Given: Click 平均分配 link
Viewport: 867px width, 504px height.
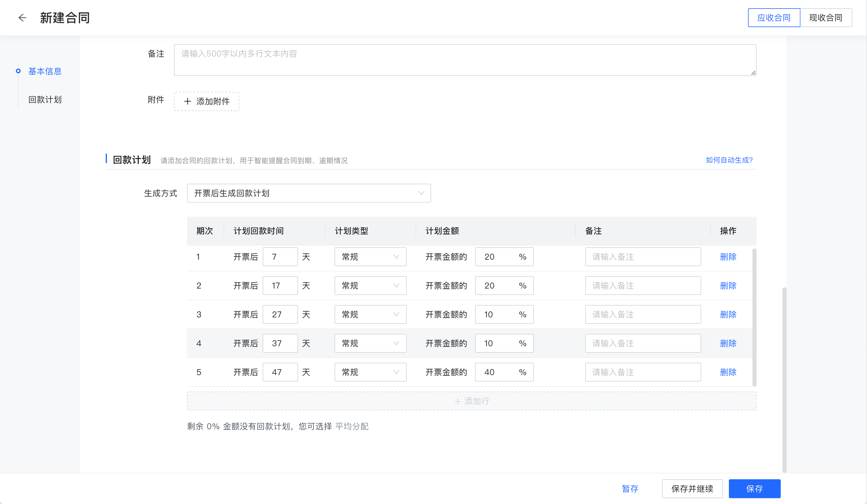Looking at the screenshot, I should click(352, 427).
